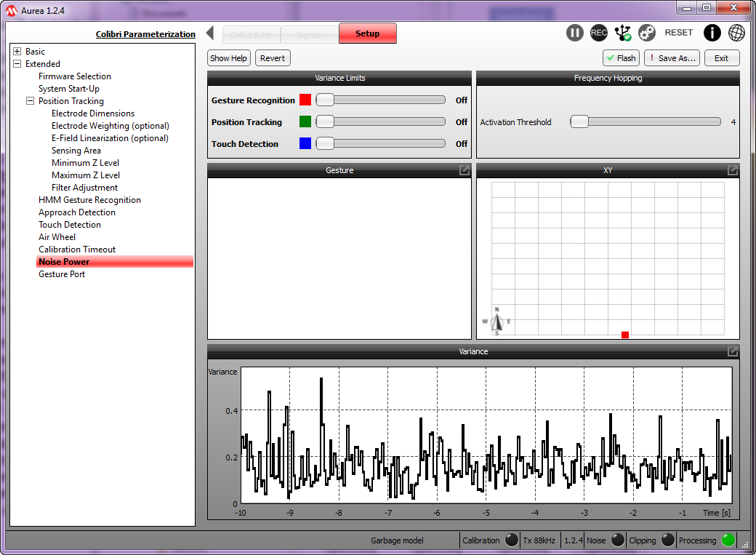The image size is (756, 555).
Task: Click the globe web icon
Action: tap(736, 33)
